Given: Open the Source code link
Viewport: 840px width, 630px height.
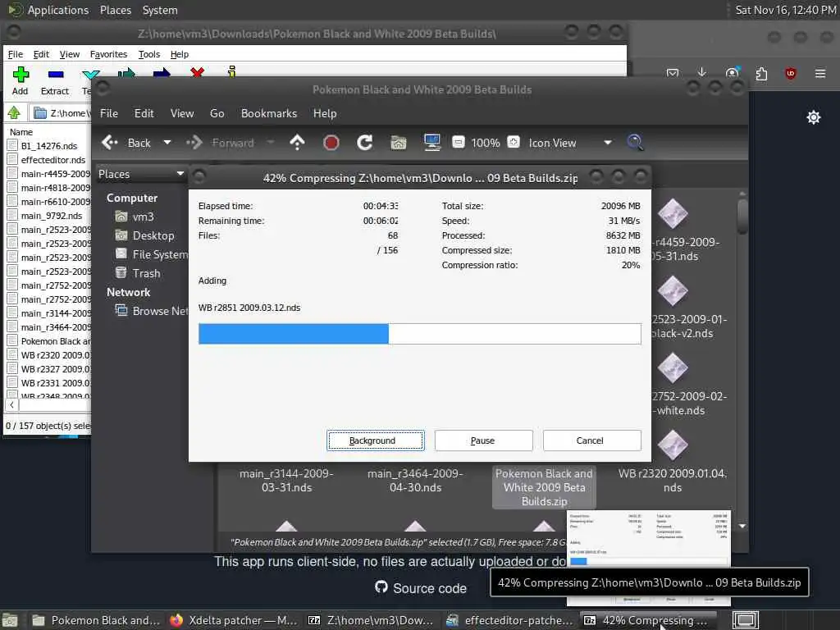Looking at the screenshot, I should (x=421, y=588).
